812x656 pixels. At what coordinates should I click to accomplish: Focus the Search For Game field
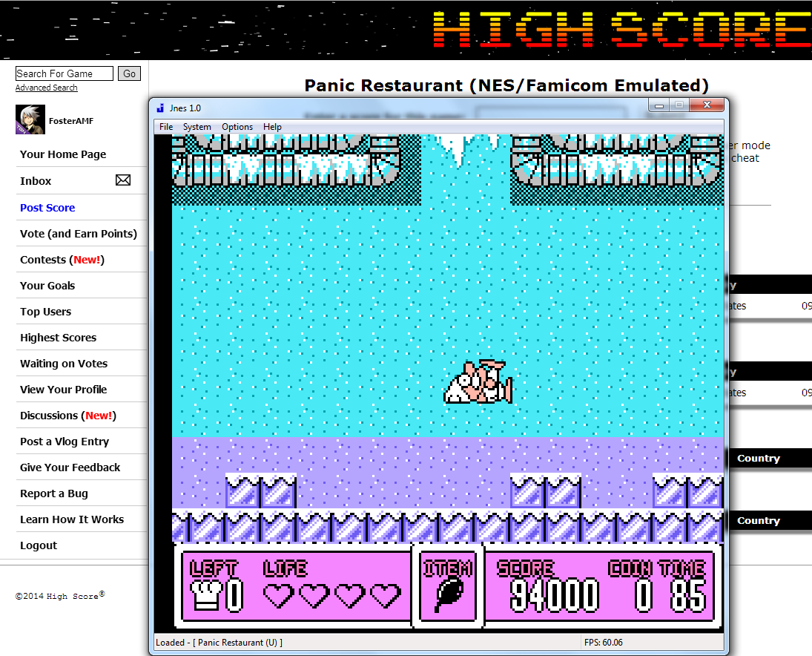coord(64,73)
